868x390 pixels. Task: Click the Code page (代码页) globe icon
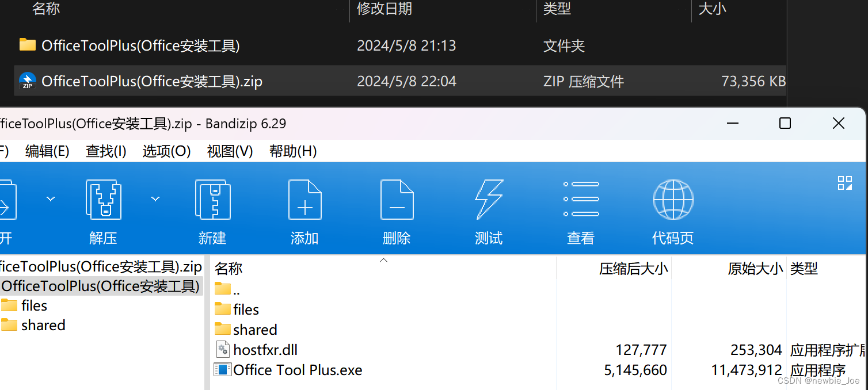pyautogui.click(x=673, y=200)
